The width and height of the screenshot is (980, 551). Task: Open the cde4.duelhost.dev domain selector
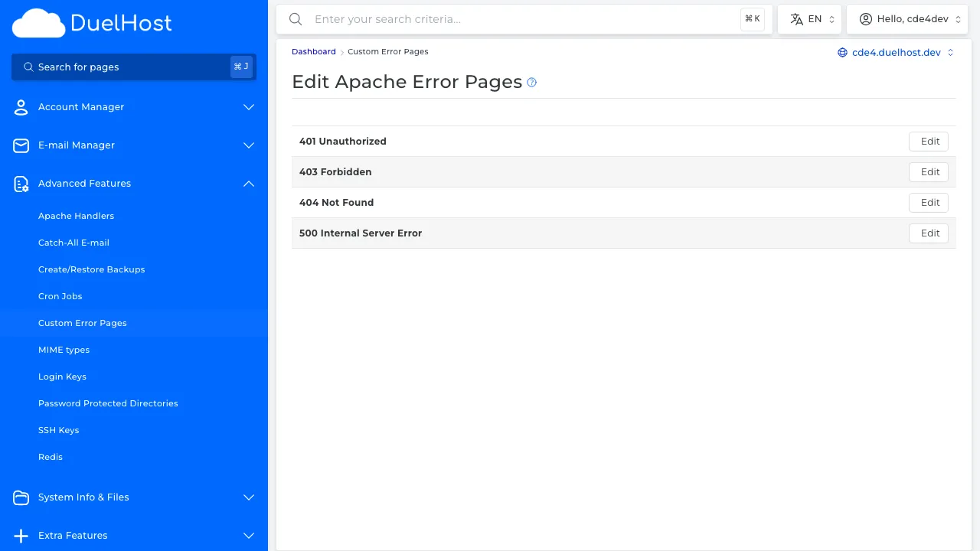896,53
